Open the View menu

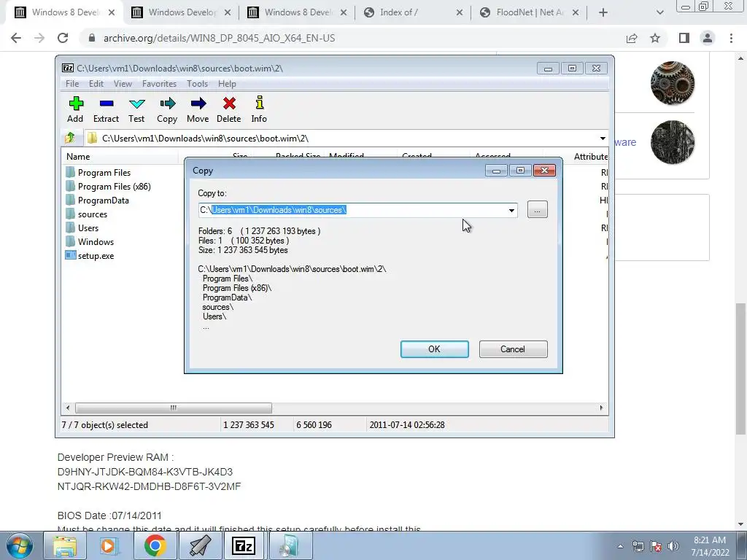(x=123, y=84)
